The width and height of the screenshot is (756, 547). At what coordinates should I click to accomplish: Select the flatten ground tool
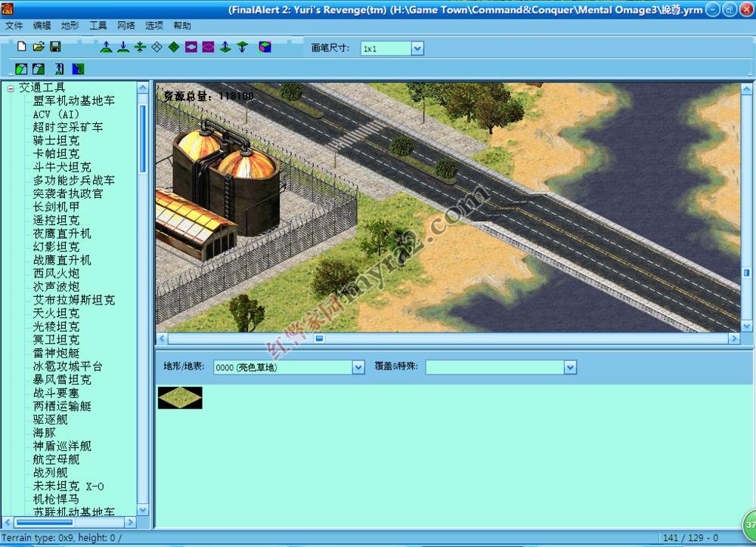click(x=140, y=47)
